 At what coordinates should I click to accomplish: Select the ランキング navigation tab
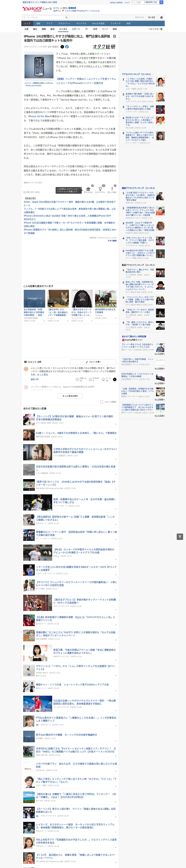coord(115,24)
